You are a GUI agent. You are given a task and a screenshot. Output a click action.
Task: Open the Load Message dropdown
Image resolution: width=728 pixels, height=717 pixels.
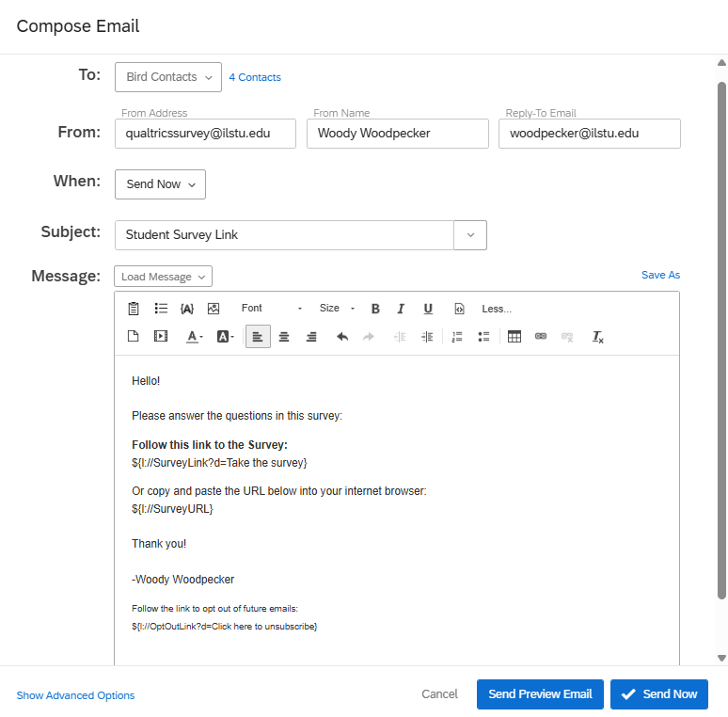point(163,277)
